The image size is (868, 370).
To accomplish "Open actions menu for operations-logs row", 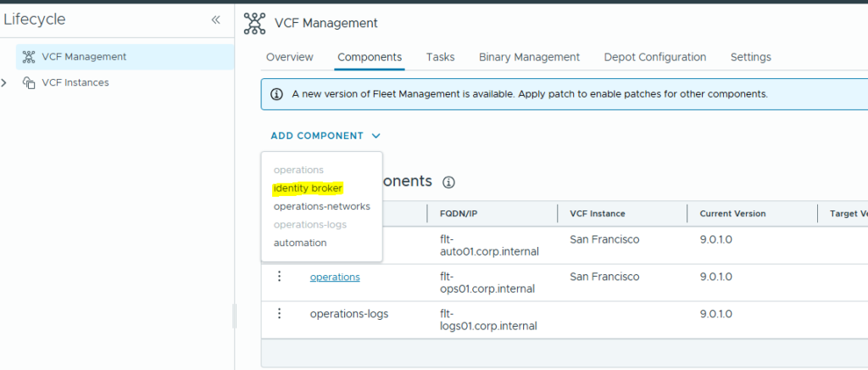I will [279, 313].
